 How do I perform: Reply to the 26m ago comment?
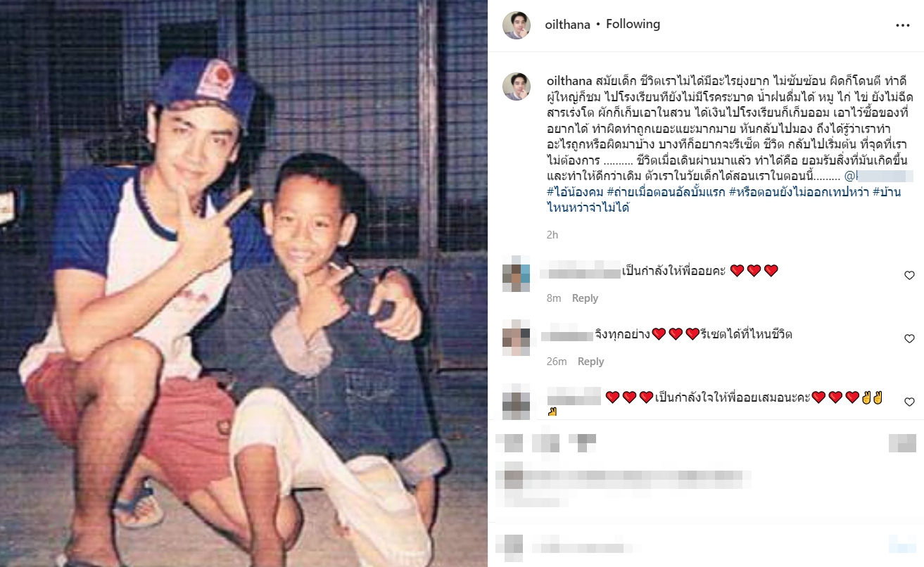coord(590,362)
